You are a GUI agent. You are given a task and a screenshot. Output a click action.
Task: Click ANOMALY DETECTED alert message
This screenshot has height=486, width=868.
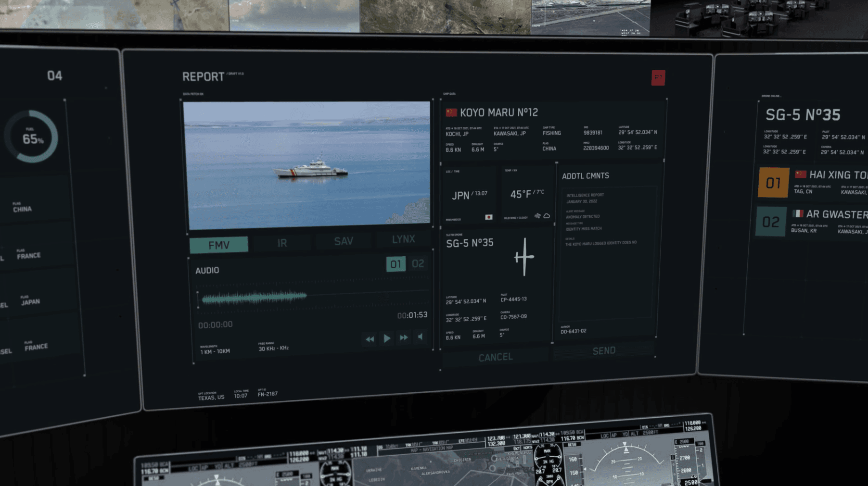point(583,217)
